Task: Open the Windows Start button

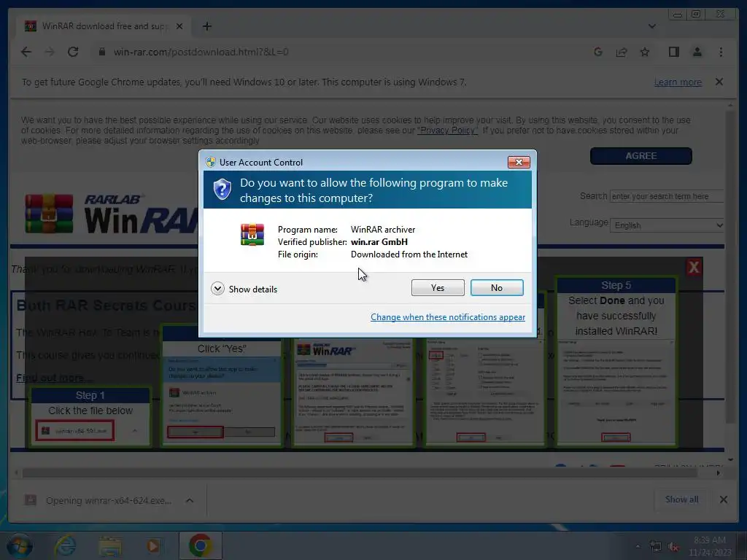Action: pyautogui.click(x=20, y=546)
